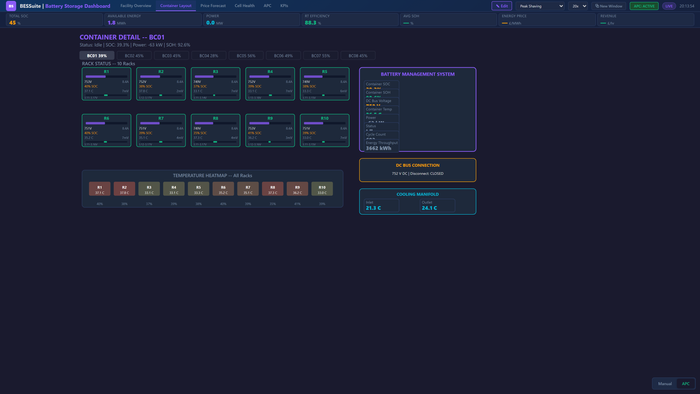
Task: Open rack R10 status card
Action: point(325,130)
